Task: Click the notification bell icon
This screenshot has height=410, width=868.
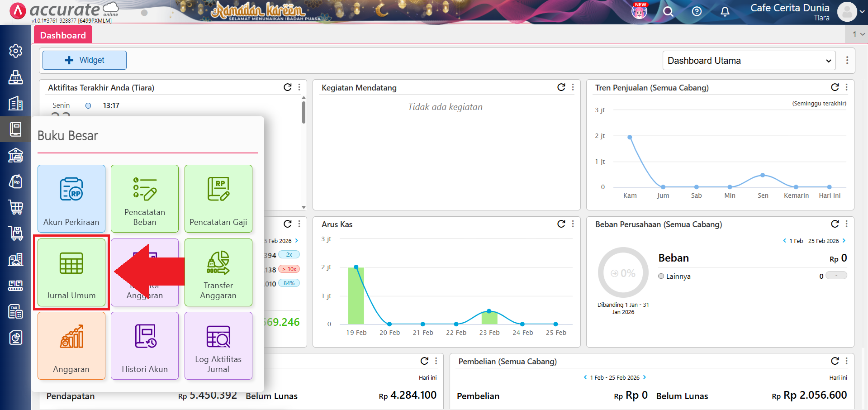Action: pyautogui.click(x=725, y=12)
